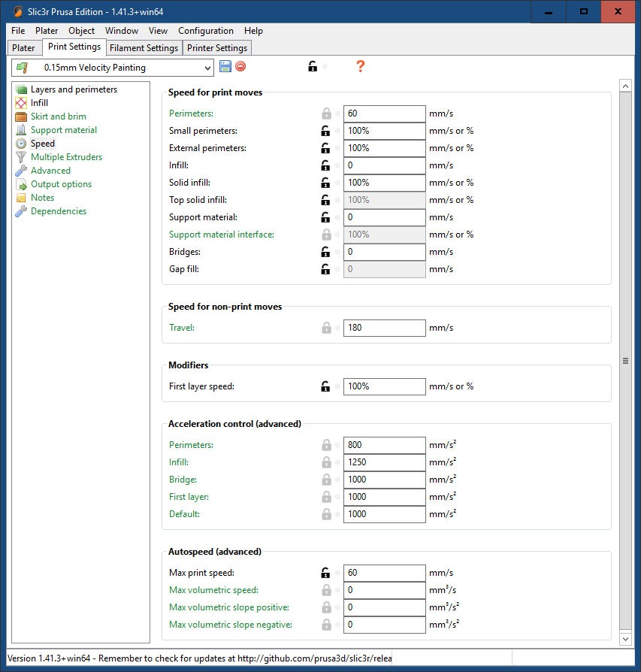
Task: Click lock icon next to Gap fill
Action: 325,269
